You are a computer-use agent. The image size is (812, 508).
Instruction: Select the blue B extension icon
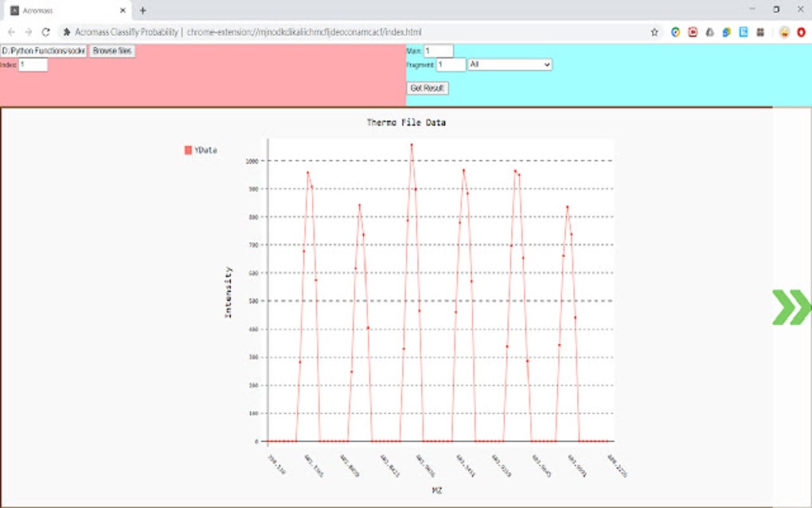point(743,33)
